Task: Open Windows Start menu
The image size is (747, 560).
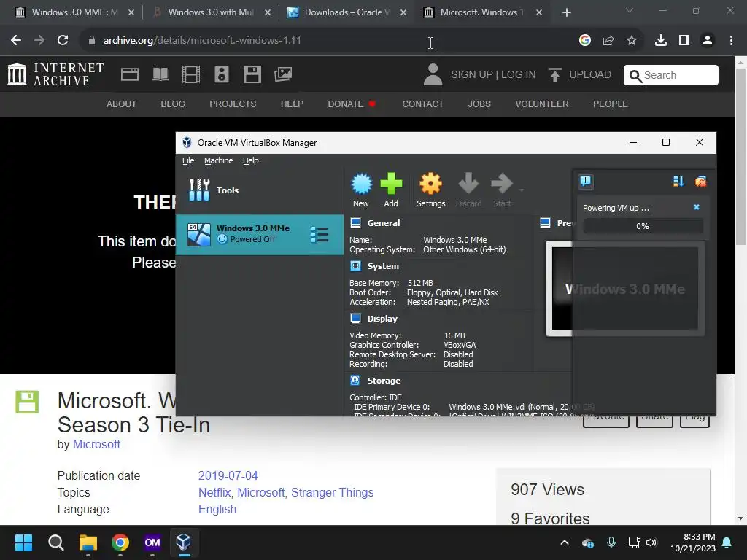Action: [23, 542]
